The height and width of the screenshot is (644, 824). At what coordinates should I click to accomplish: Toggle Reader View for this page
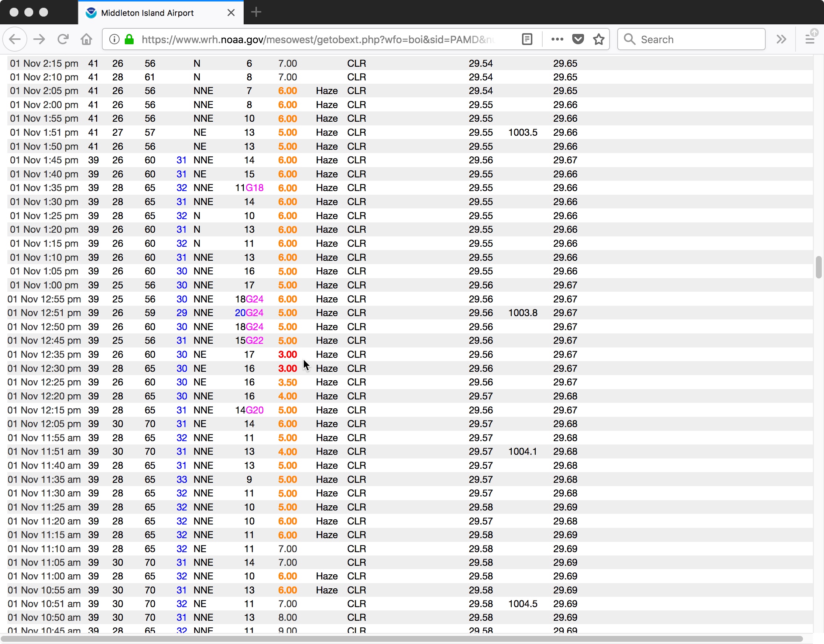click(x=527, y=39)
